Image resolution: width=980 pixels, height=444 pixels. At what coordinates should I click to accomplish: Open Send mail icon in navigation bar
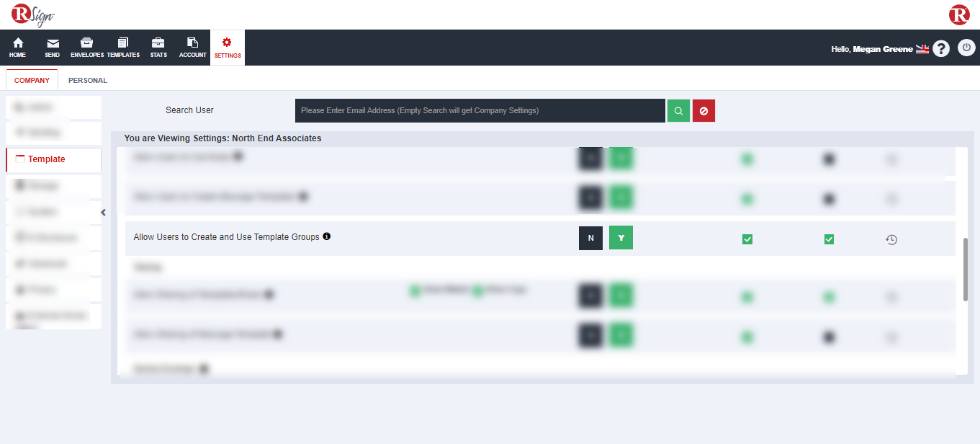pos(52,47)
